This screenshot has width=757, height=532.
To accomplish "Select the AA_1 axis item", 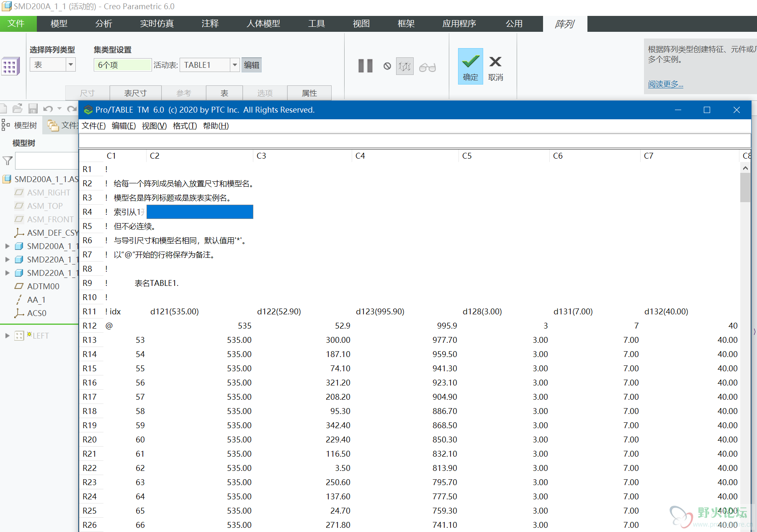I will point(30,300).
